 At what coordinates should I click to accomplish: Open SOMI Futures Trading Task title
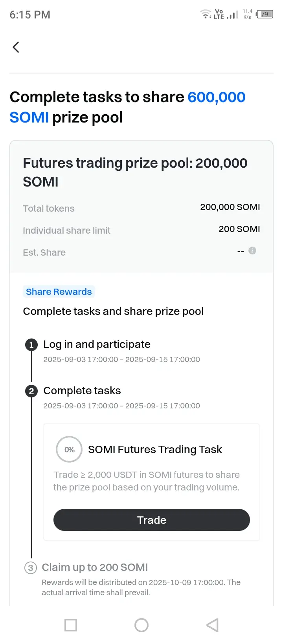(155, 450)
